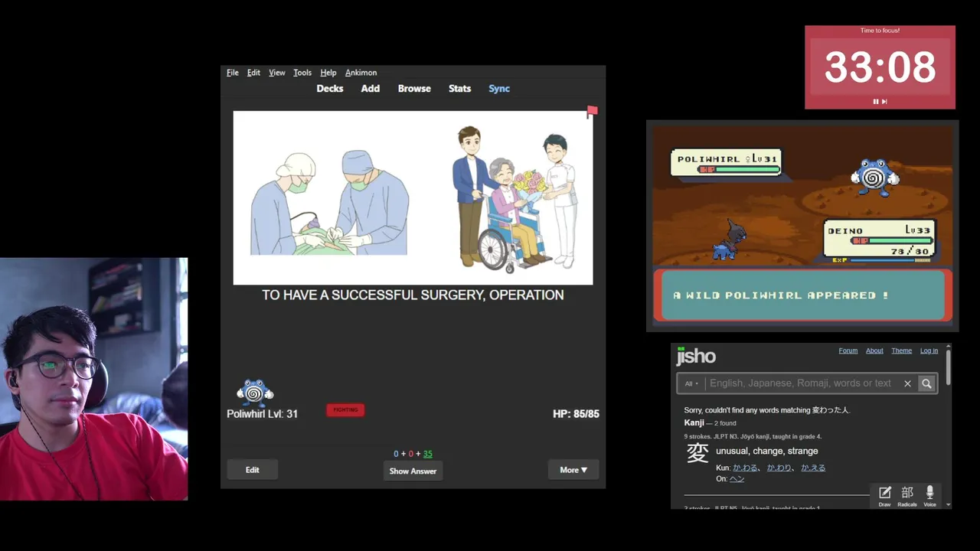Click the 'Kanji — 2 found' heading
Viewport: 980px width, 551px height.
[710, 422]
